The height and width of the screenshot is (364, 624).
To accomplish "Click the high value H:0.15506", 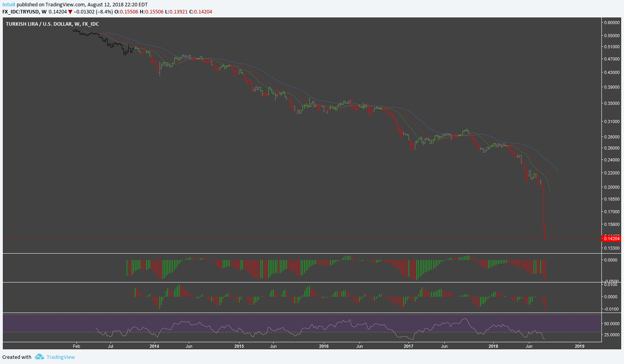I will click(x=152, y=12).
